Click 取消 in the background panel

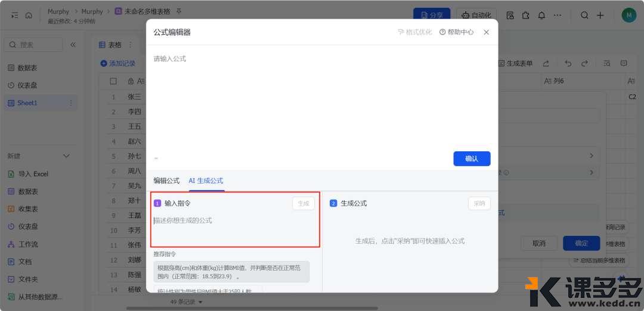[539, 243]
